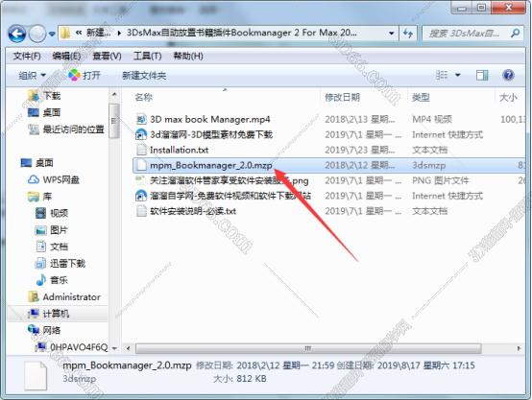
Task: Sort by the 修改日期 column header
Action: (342, 98)
